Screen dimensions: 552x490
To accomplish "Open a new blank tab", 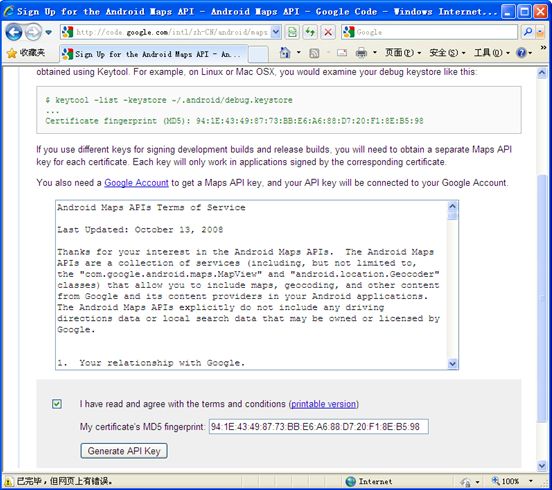I will pos(258,55).
